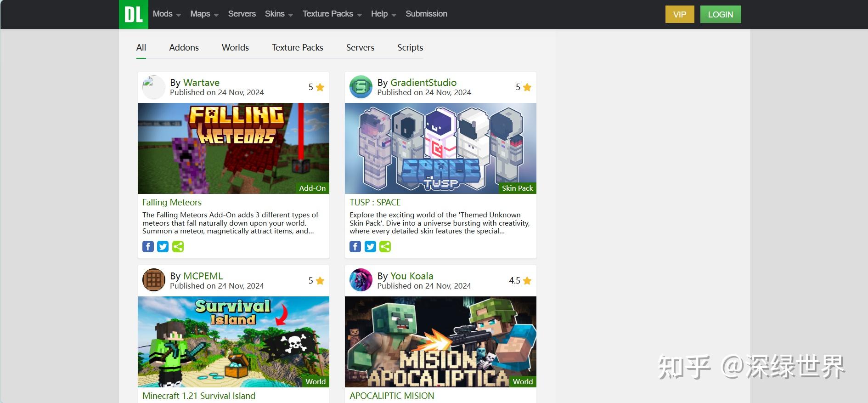Click the yellow VIP button

point(680,14)
